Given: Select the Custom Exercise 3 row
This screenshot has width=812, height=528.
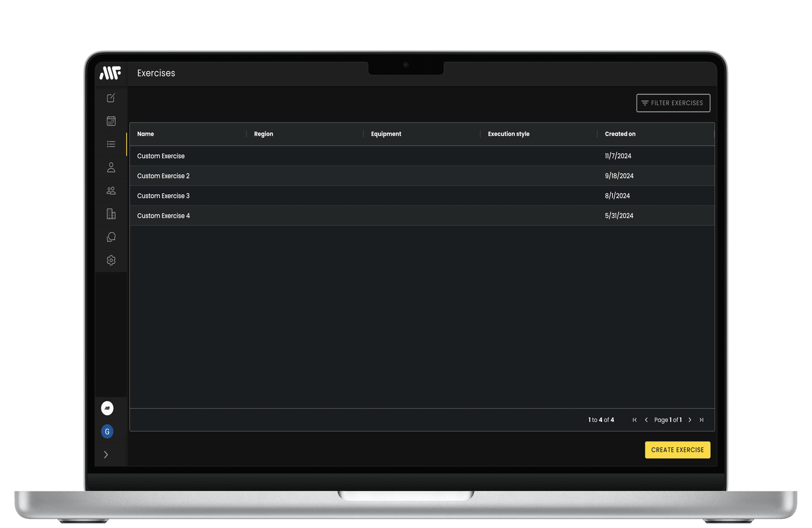Looking at the screenshot, I should pyautogui.click(x=163, y=196).
